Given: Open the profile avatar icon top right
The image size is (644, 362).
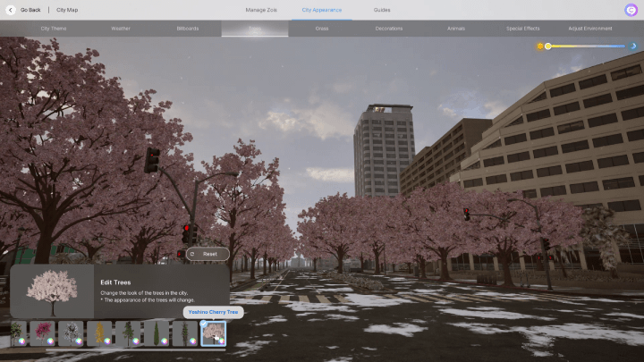Looking at the screenshot, I should pyautogui.click(x=631, y=10).
